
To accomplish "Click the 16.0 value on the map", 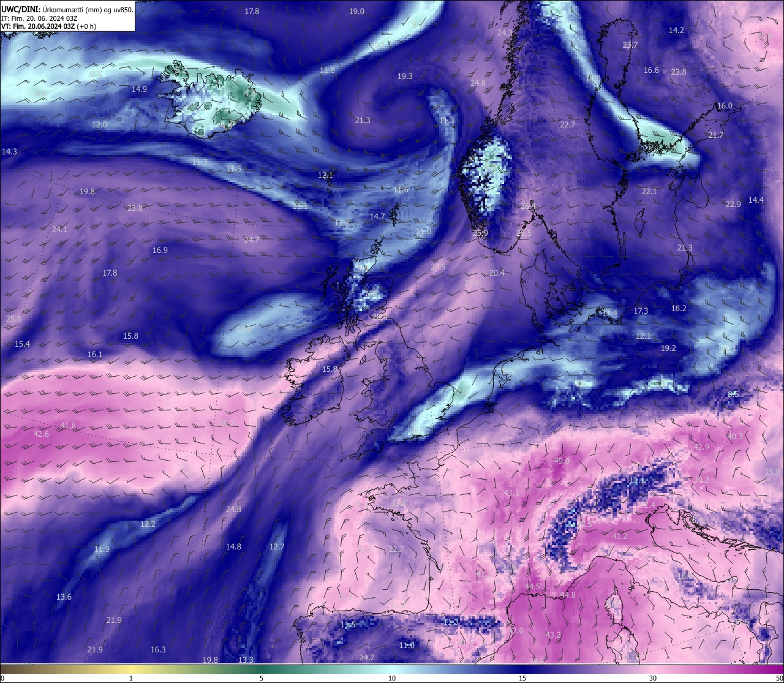I will (725, 105).
